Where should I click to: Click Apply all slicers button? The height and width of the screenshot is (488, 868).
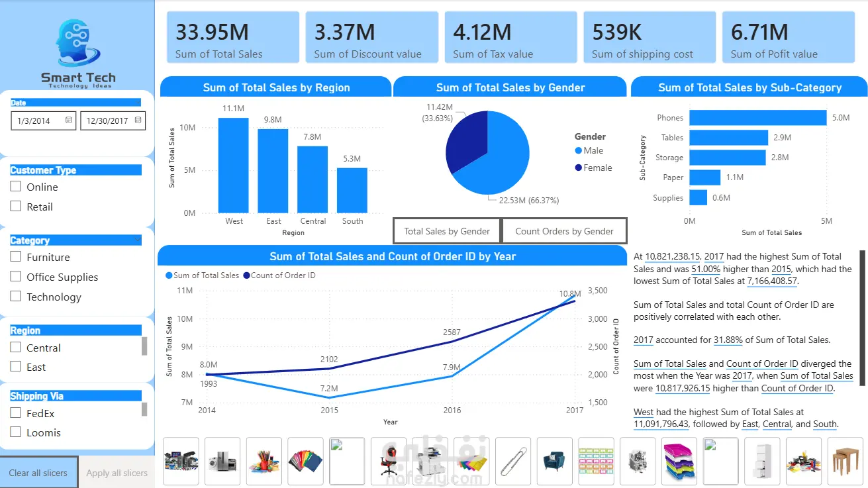[x=117, y=473]
